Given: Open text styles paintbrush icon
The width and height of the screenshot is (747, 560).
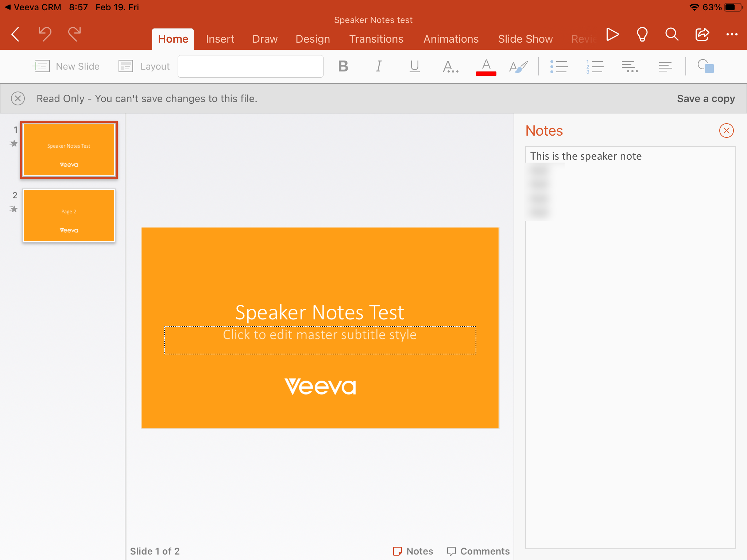Looking at the screenshot, I should pos(518,66).
